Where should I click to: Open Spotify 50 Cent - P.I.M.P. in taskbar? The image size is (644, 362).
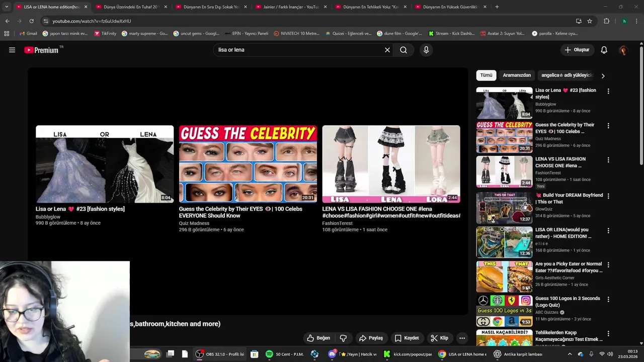[x=285, y=354]
